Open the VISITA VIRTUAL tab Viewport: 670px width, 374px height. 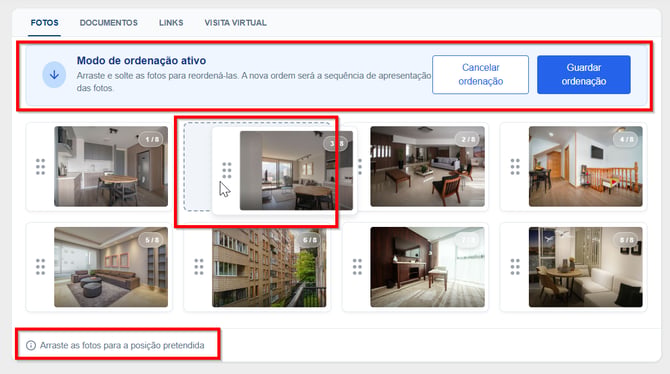(235, 23)
